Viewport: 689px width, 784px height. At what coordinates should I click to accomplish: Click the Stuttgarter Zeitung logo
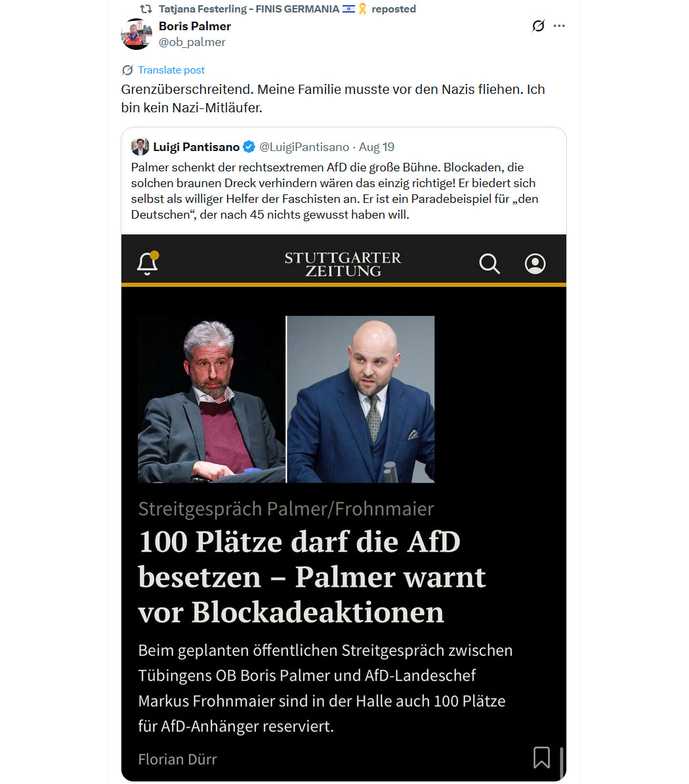[x=343, y=264]
